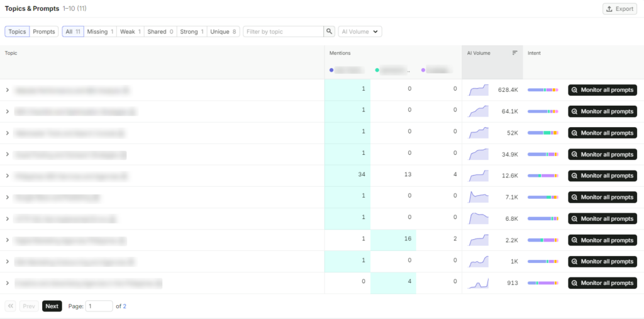Select the Shared 0 filter

pyautogui.click(x=160, y=31)
